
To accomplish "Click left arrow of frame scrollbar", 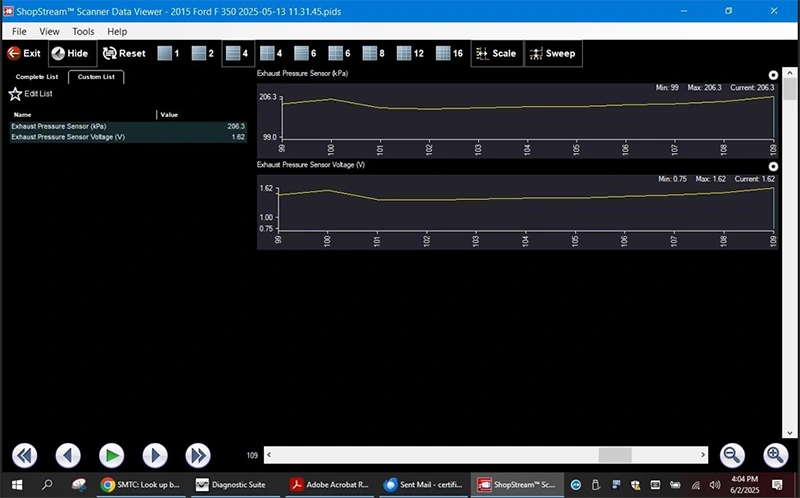I will (269, 455).
